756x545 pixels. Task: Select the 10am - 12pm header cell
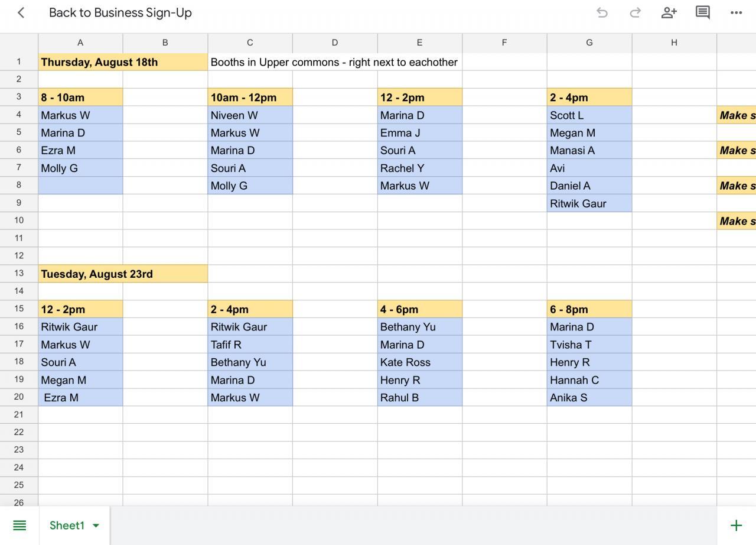250,98
